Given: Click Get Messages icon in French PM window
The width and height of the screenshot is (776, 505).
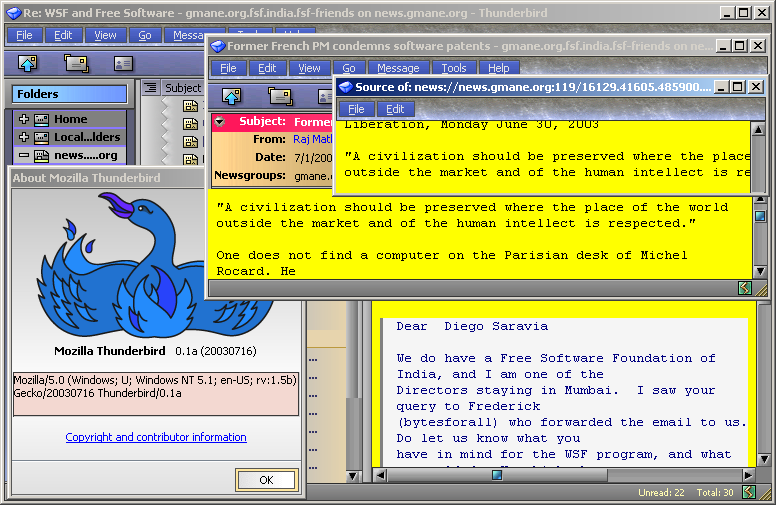Looking at the screenshot, I should (x=232, y=96).
